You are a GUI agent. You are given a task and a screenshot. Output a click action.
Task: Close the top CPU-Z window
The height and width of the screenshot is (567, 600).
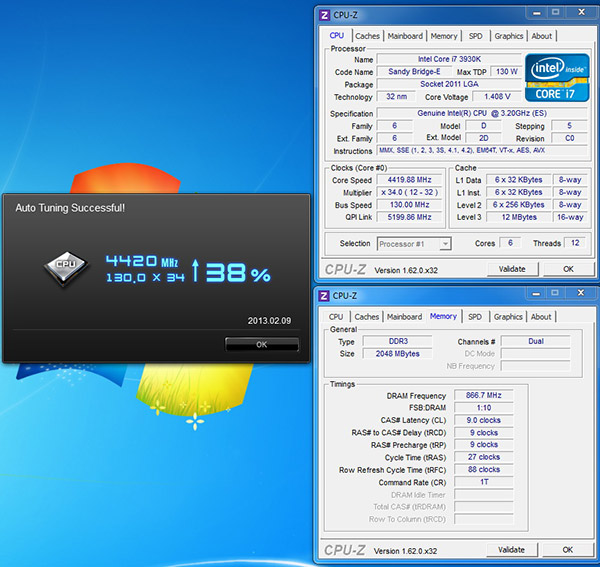pyautogui.click(x=582, y=12)
